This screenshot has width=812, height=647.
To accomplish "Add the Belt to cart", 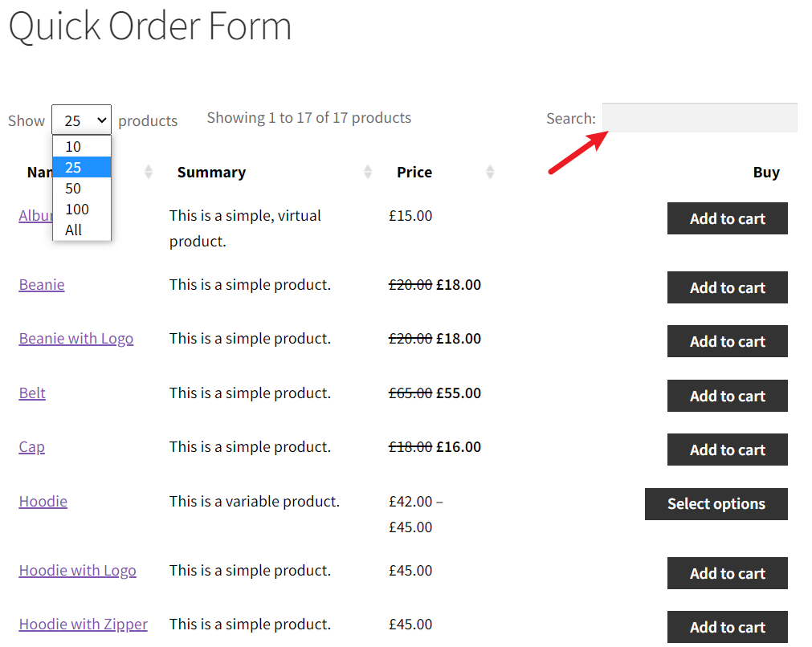I will [x=727, y=396].
